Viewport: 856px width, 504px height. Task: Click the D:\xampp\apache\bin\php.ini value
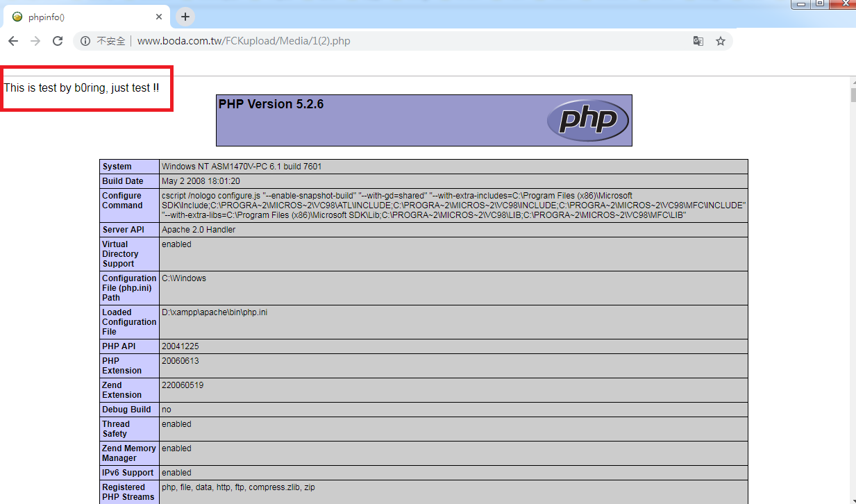215,312
